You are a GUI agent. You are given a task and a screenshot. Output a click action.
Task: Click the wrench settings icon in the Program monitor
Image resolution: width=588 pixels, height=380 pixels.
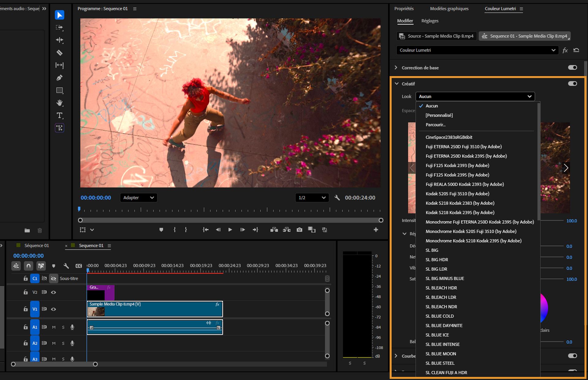tap(337, 198)
